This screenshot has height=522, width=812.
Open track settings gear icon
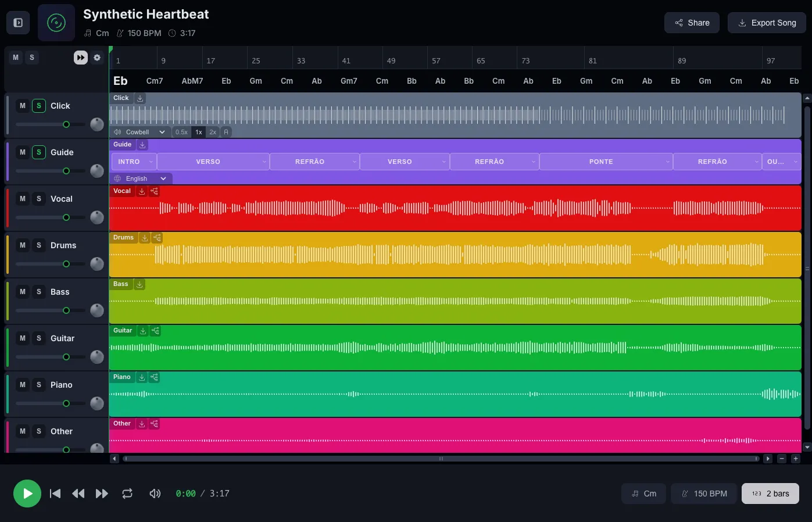point(97,58)
